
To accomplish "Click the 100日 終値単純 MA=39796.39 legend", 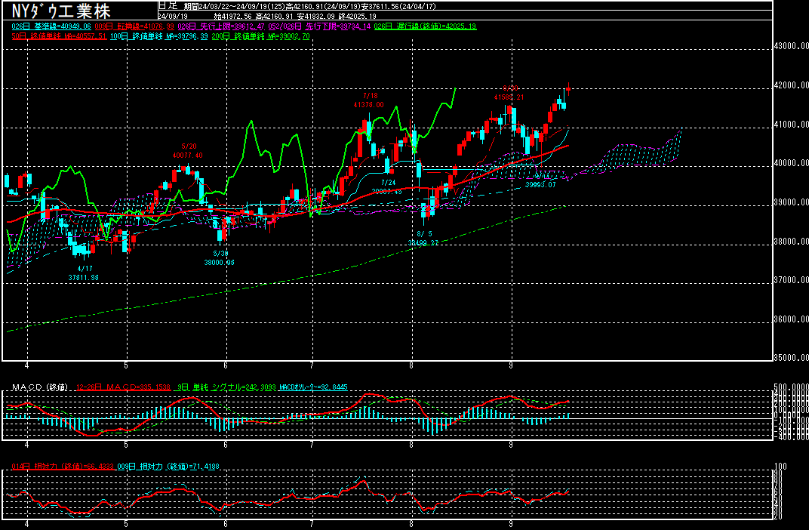I will (159, 36).
